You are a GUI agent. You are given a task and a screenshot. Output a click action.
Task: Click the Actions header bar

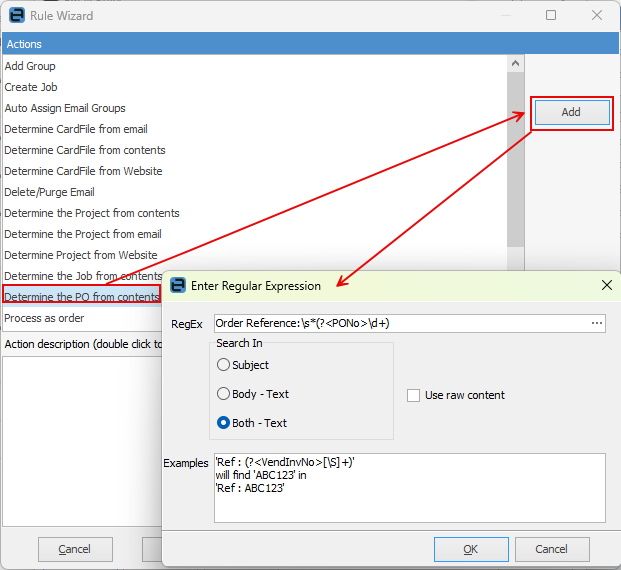tap(310, 44)
